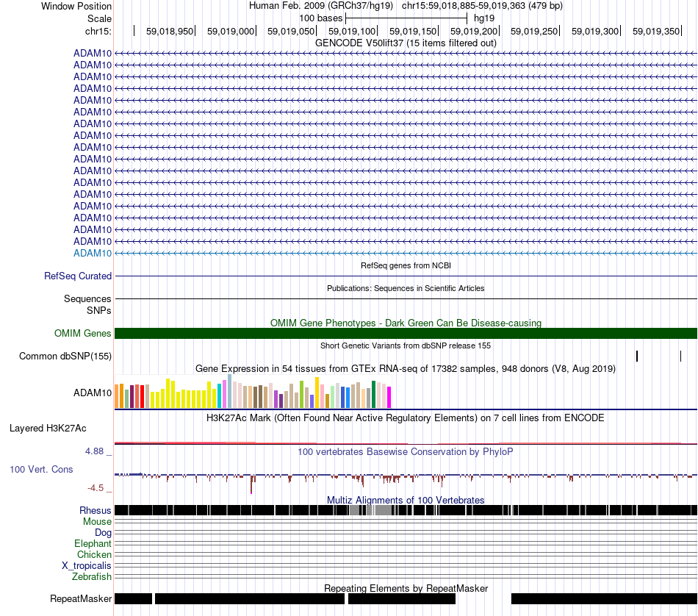Click the Elephant alignment row label
Viewport: 698px width, 616px height.
93,544
